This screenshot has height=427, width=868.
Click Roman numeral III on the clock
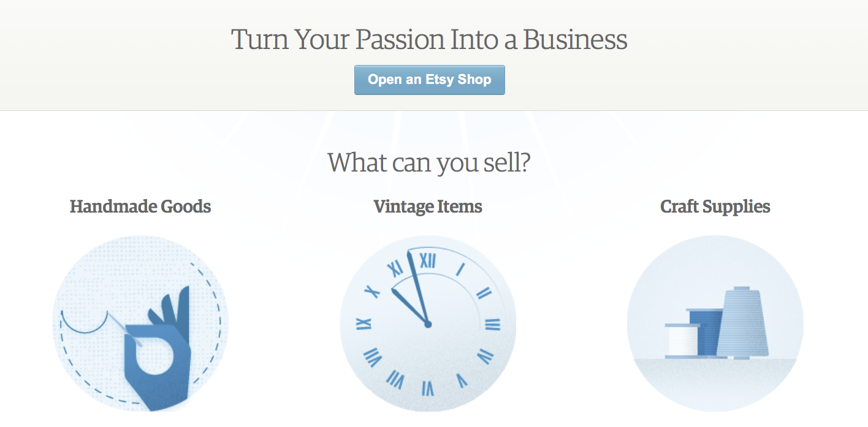click(492, 324)
